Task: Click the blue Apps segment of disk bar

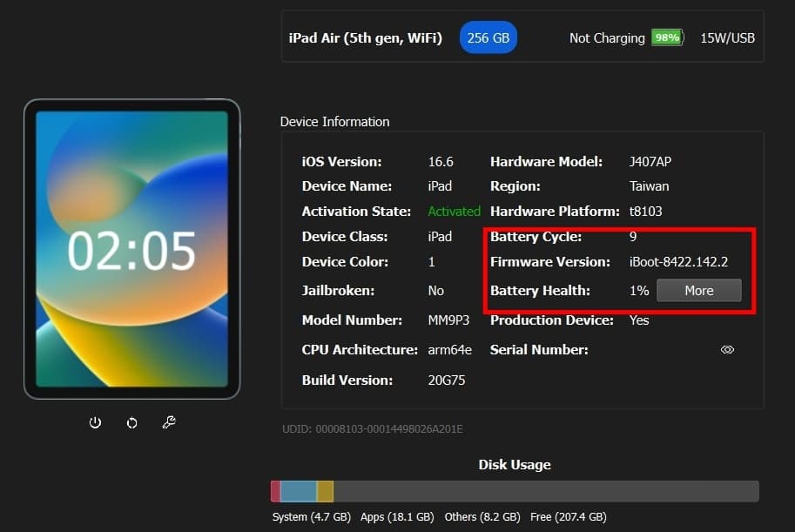Action: (x=298, y=491)
